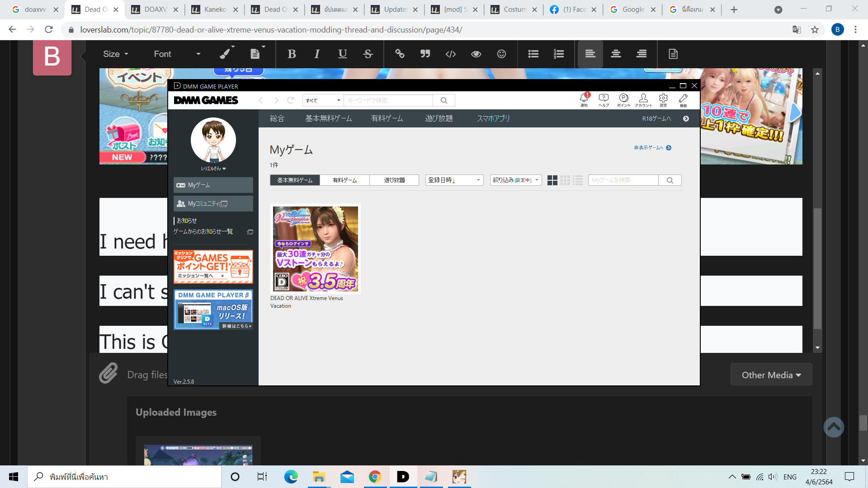Select the 有料ゲーム filter button
This screenshot has height=488, width=868.
(x=344, y=180)
